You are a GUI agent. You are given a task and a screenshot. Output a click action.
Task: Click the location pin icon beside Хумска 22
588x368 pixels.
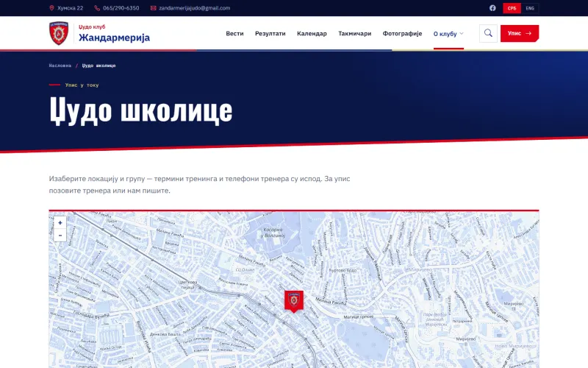(x=51, y=8)
